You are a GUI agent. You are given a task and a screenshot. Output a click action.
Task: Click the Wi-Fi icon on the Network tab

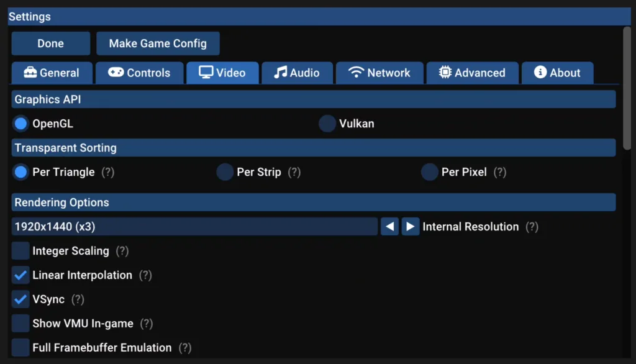click(x=358, y=73)
